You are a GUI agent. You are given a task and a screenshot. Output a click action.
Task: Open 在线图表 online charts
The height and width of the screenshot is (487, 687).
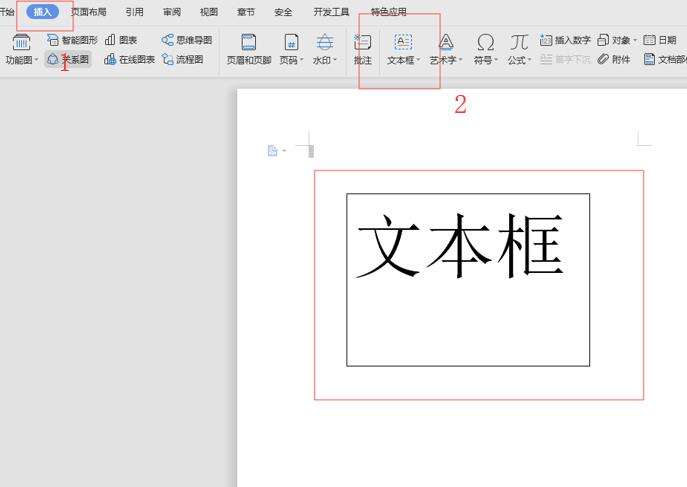coord(130,59)
